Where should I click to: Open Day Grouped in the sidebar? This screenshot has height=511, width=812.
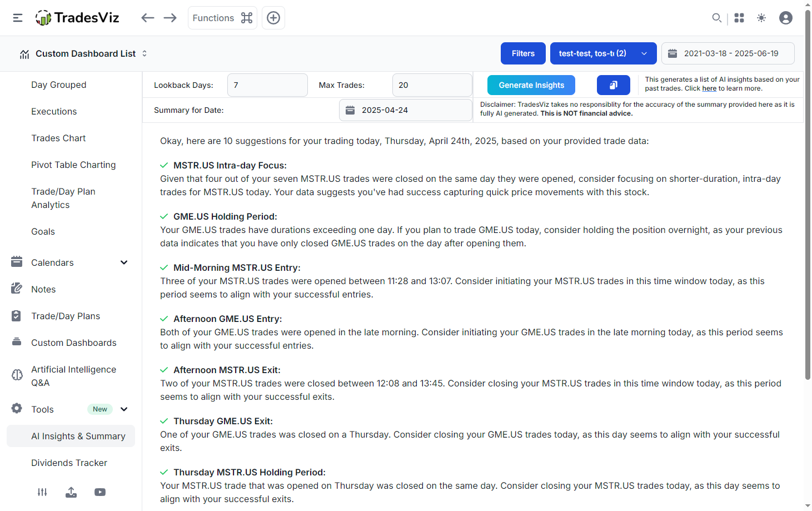tap(59, 85)
